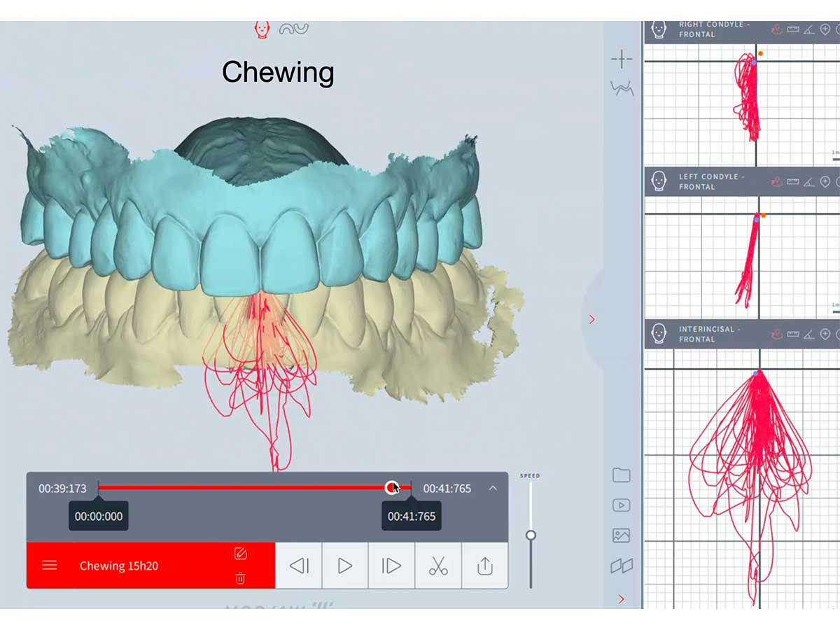Image resolution: width=840 pixels, height=630 pixels.
Task: Select angle tool in Left Condyle panel
Action: 808,182
